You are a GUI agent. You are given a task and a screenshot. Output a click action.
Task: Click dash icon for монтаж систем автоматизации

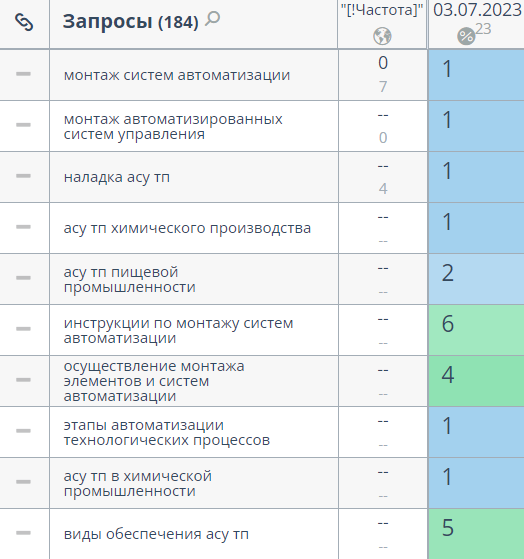23,74
